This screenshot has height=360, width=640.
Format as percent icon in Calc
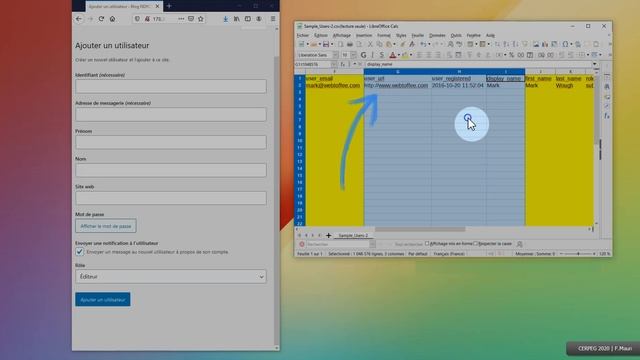coord(511,55)
